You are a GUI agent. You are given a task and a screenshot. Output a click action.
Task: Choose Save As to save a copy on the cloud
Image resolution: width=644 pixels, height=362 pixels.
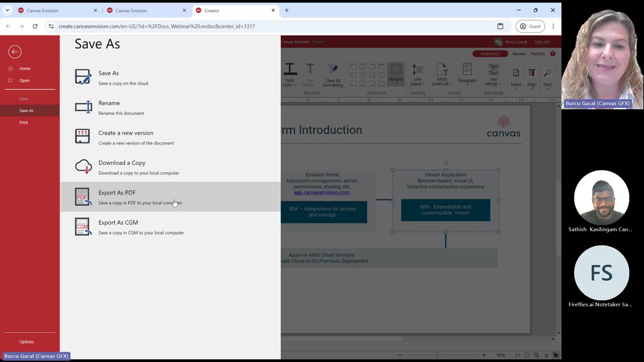(170, 77)
